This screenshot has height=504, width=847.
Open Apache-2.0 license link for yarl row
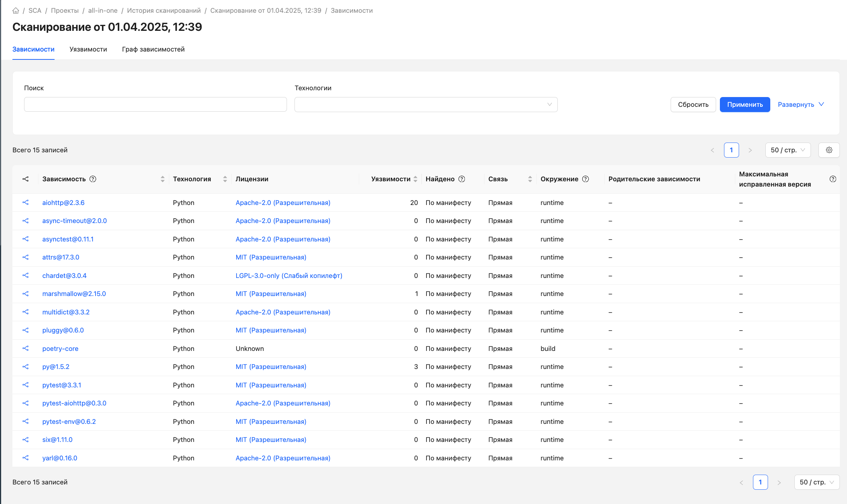(x=283, y=458)
